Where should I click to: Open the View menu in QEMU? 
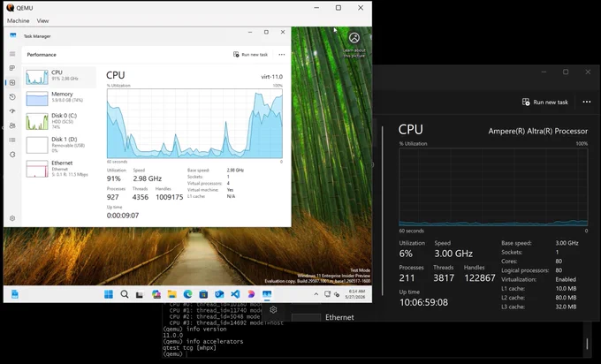coord(42,20)
